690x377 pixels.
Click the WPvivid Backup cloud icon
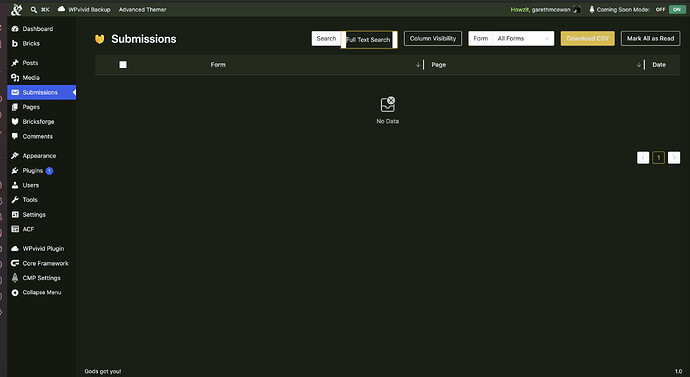click(61, 9)
